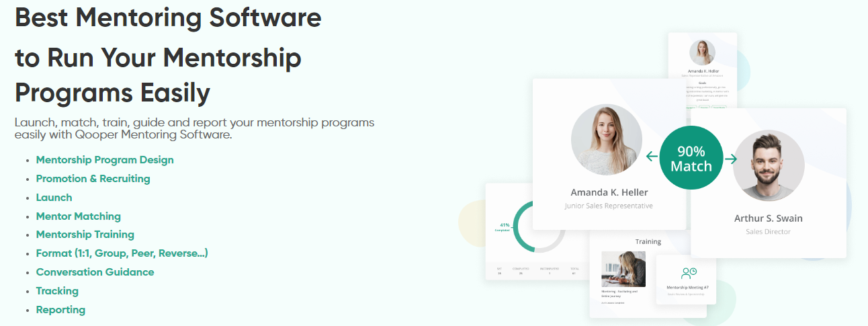Click Arthur S. Swain's profile photo
The width and height of the screenshot is (868, 326).
click(768, 165)
